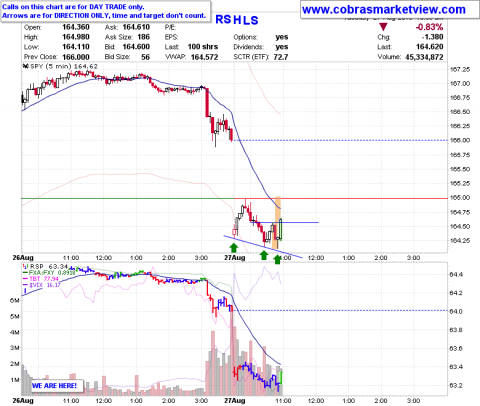Click the SPY chart type icon beside the ticker

point(25,66)
